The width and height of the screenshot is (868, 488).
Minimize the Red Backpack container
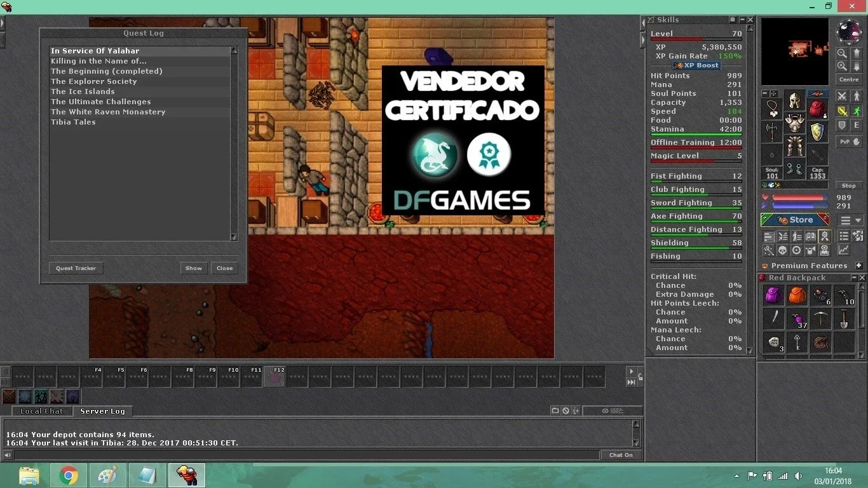tap(853, 278)
